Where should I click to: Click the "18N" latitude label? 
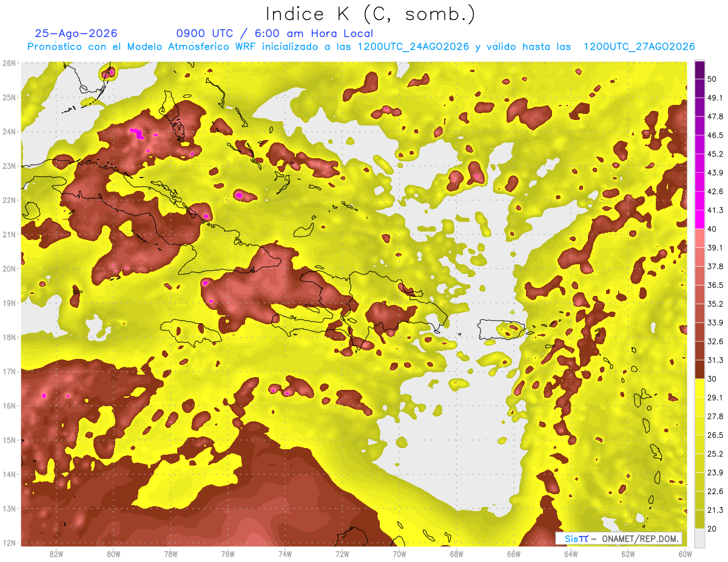(8, 337)
